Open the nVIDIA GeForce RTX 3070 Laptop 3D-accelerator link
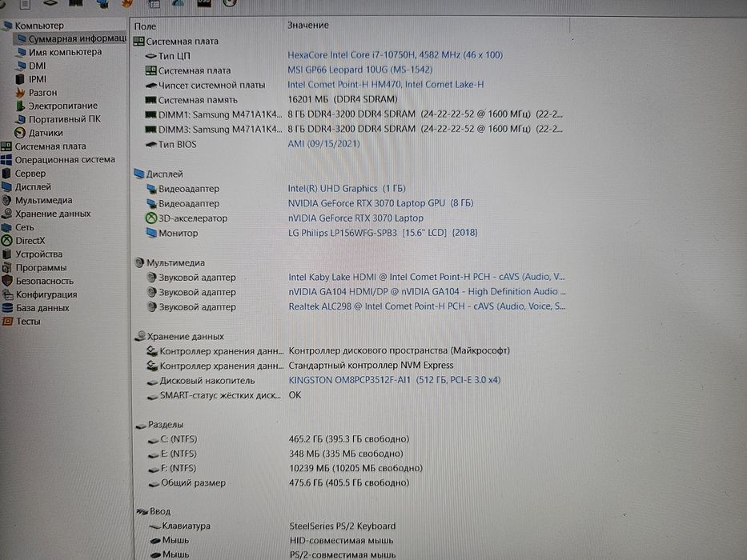Image resolution: width=747 pixels, height=560 pixels. pos(355,218)
